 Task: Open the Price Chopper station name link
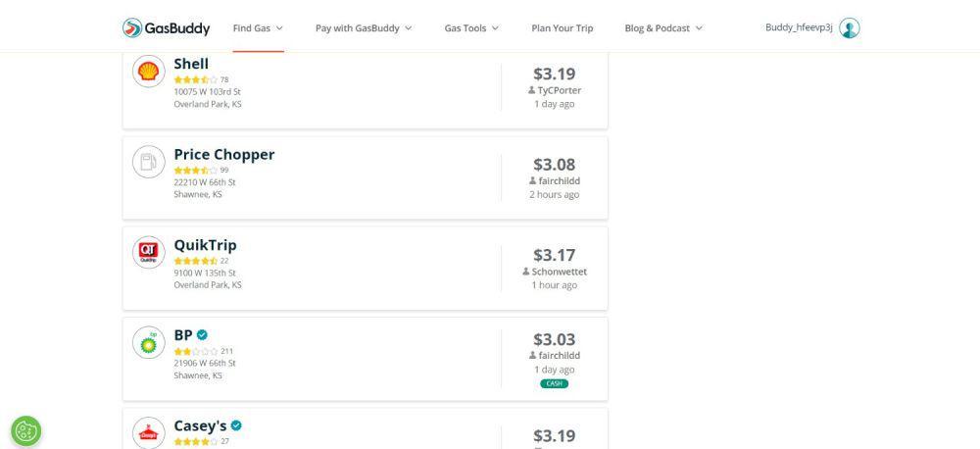point(223,155)
